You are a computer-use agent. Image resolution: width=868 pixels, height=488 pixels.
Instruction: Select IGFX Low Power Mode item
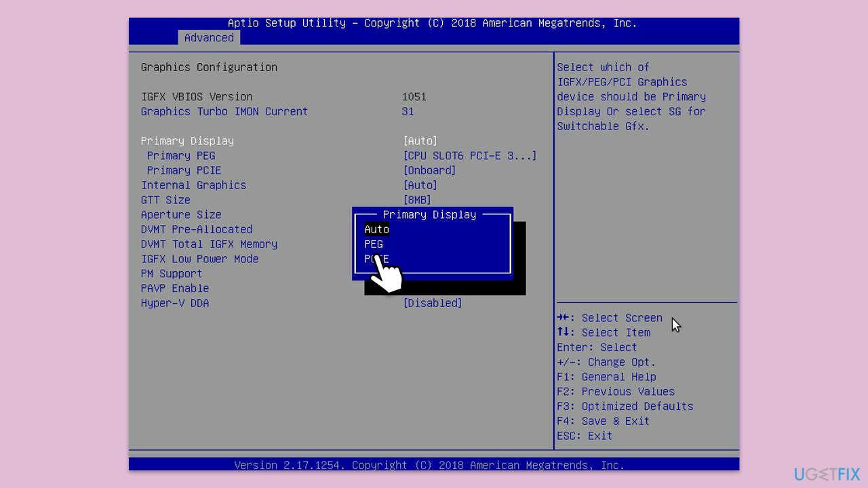tap(199, 260)
